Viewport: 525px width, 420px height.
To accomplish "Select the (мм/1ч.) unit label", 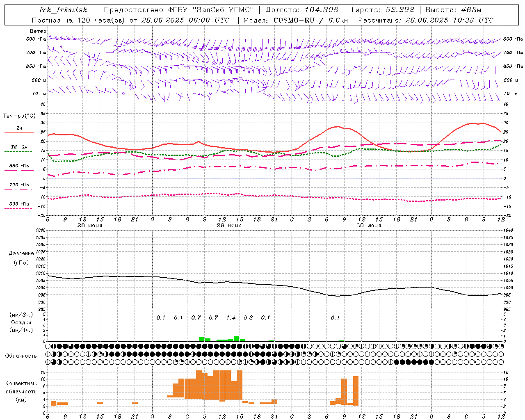I will click(21, 330).
